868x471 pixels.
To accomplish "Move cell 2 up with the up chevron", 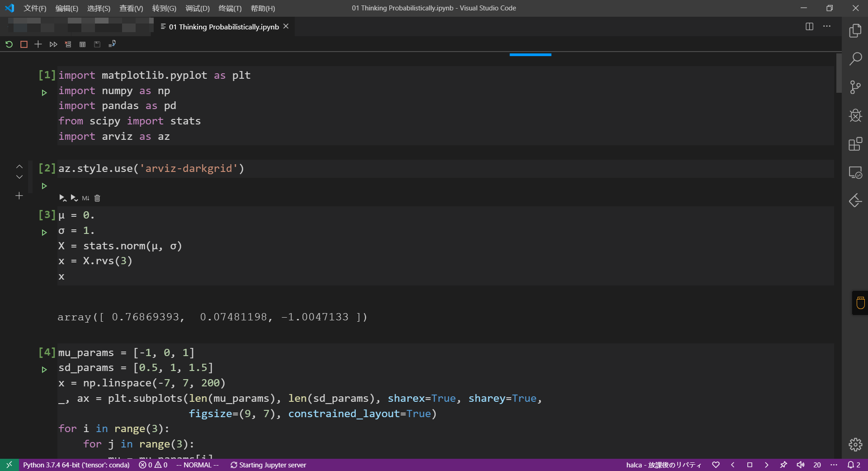I will [19, 167].
